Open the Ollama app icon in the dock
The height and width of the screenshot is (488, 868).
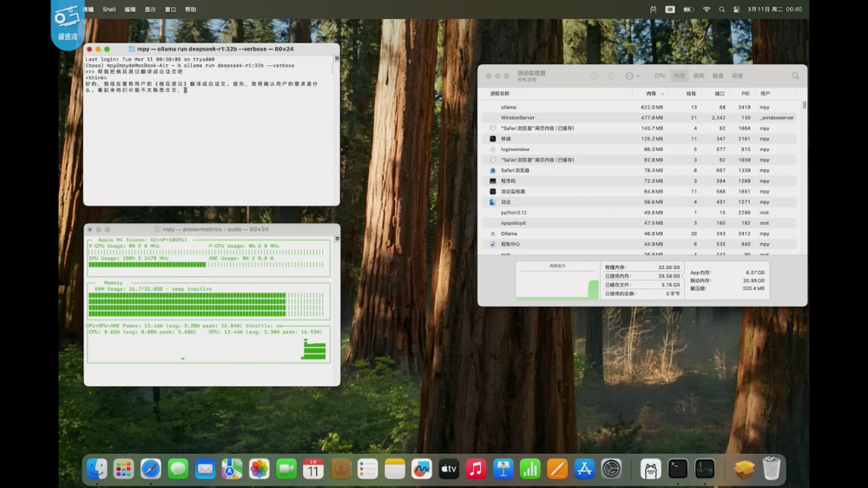(x=650, y=469)
